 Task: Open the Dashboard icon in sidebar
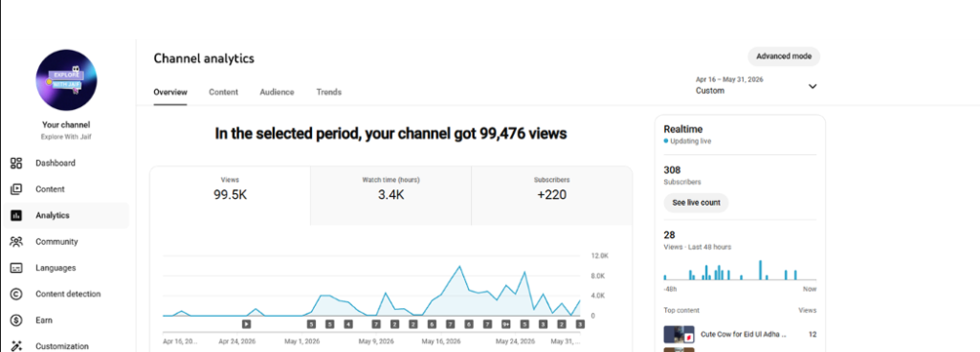(x=16, y=163)
